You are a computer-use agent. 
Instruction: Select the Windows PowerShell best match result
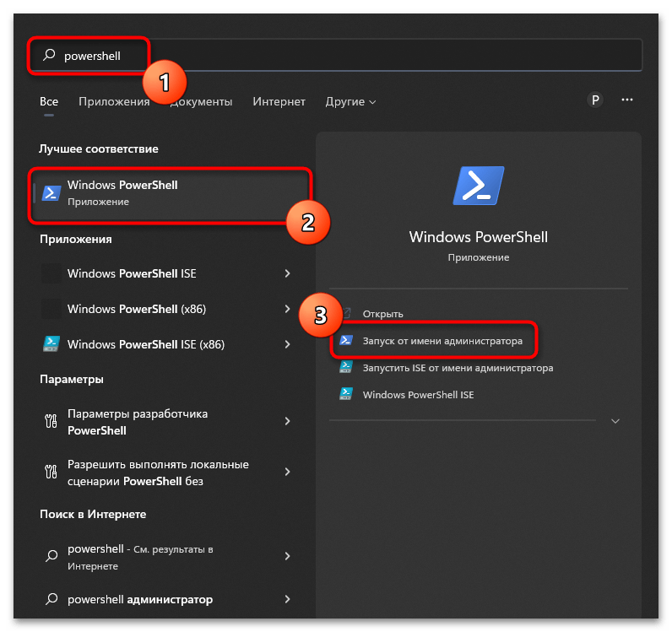pyautogui.click(x=171, y=194)
